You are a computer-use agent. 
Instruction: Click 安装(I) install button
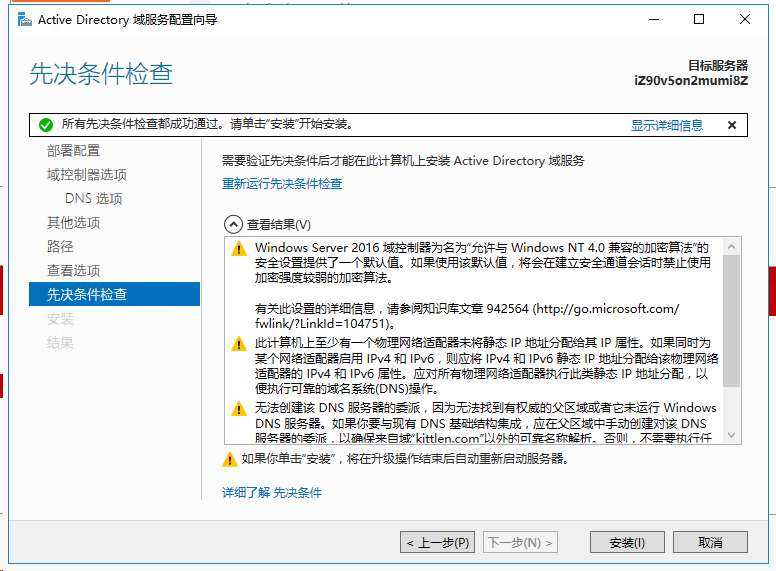point(627,542)
